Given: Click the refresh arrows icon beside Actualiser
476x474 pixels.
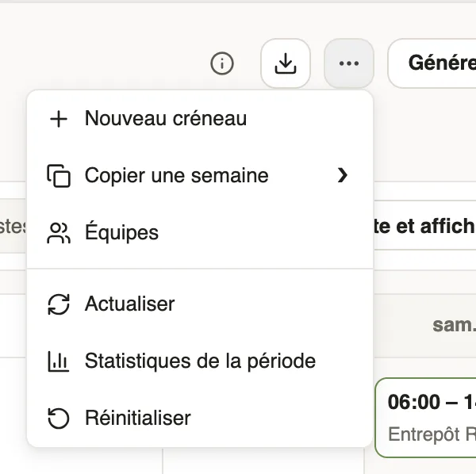Looking at the screenshot, I should 59,304.
